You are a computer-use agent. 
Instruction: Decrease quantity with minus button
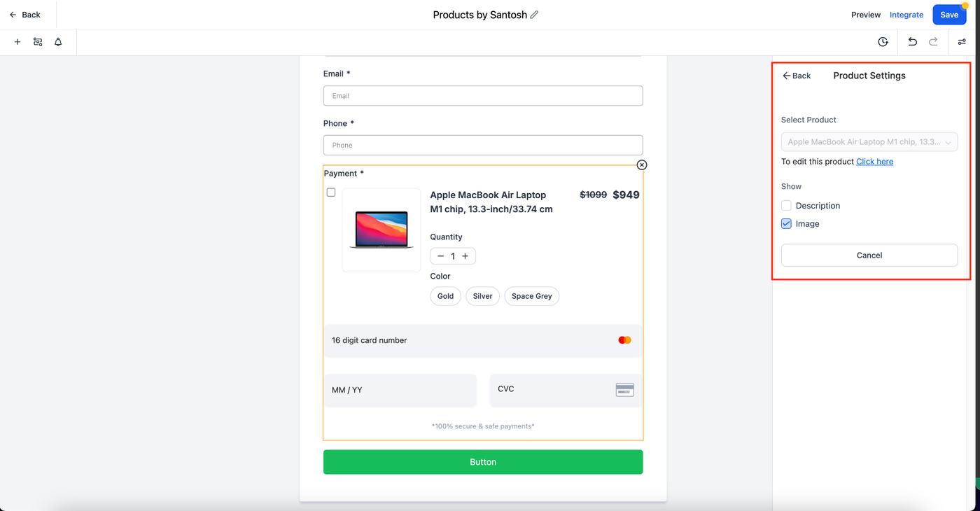coord(441,256)
